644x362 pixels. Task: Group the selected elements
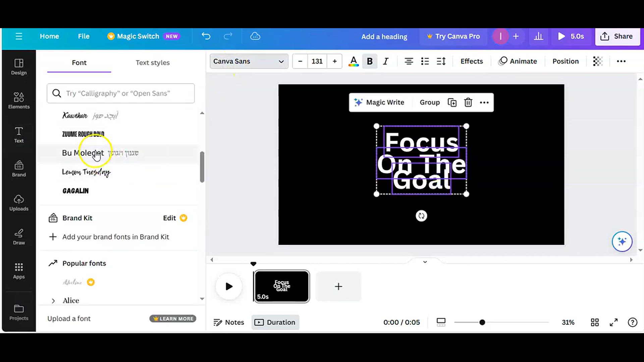pos(430,103)
